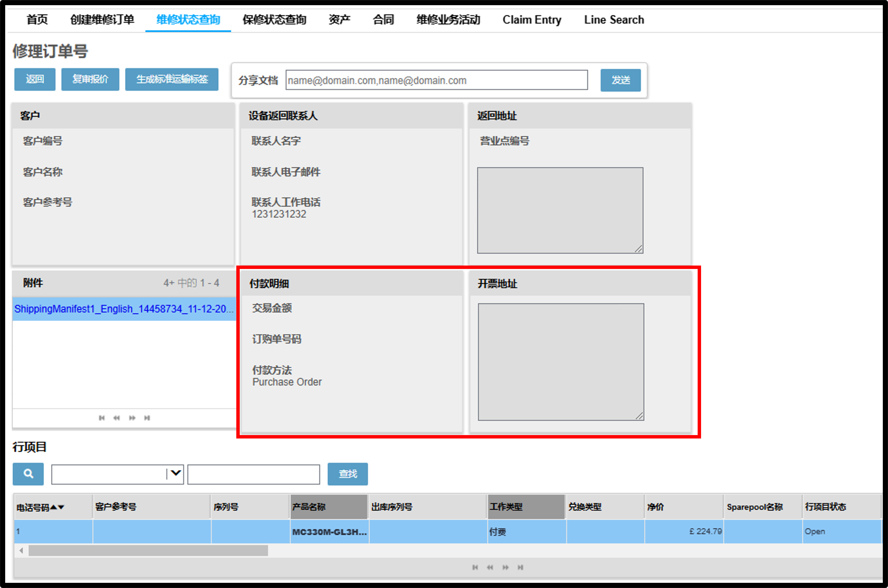The height and width of the screenshot is (588, 888).
Task: Switch to the 维修业务活动 tab
Action: click(x=448, y=20)
